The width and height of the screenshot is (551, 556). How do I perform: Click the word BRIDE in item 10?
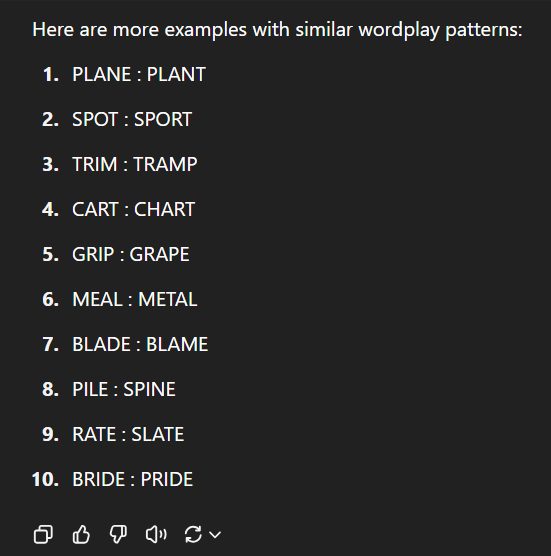(99, 480)
